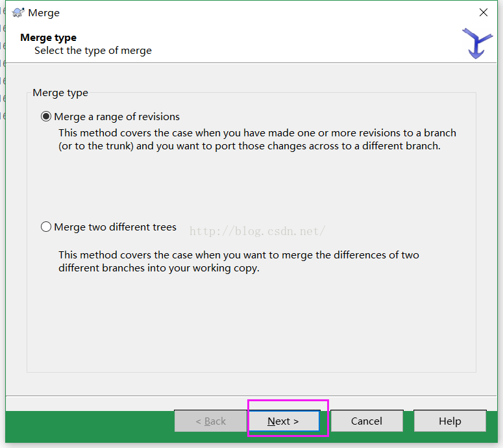Open Help for the merge dialog
This screenshot has width=503, height=448.
450,421
